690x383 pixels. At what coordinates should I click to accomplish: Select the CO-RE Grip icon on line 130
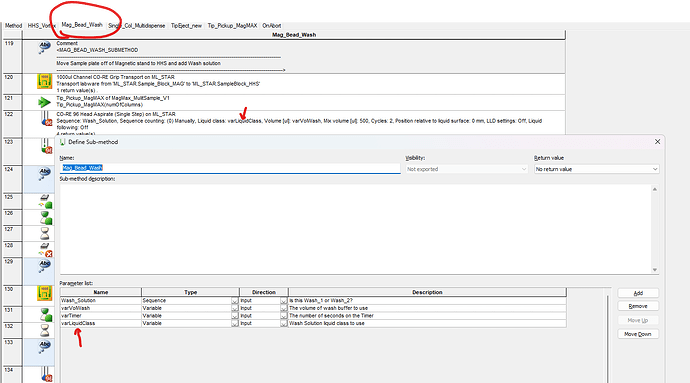44,294
